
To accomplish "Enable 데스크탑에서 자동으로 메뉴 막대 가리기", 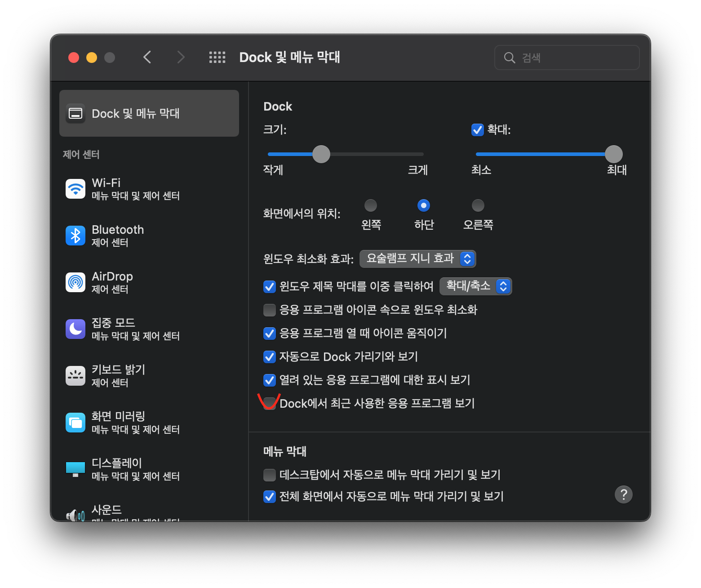I will click(x=270, y=475).
